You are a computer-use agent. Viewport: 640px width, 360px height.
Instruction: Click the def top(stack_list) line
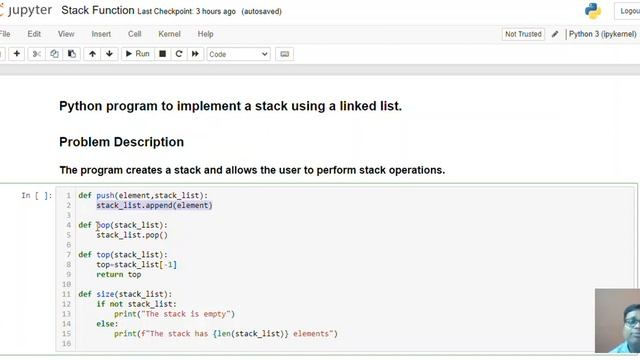[x=123, y=255]
